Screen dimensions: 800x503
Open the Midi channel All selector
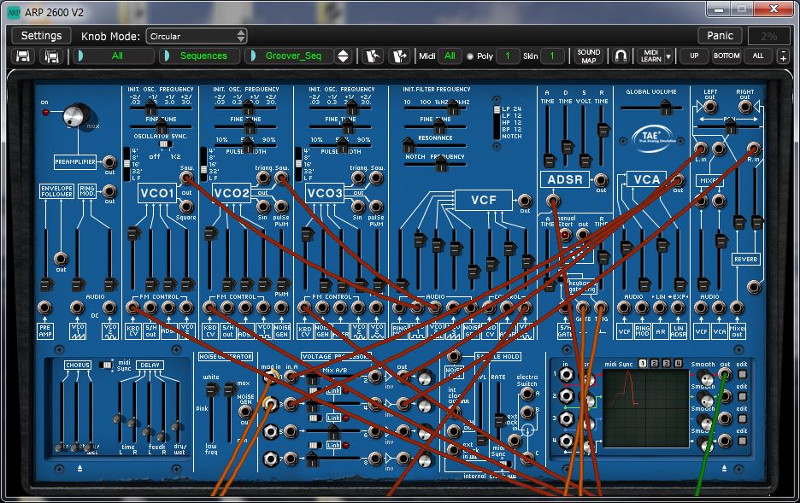tap(449, 56)
